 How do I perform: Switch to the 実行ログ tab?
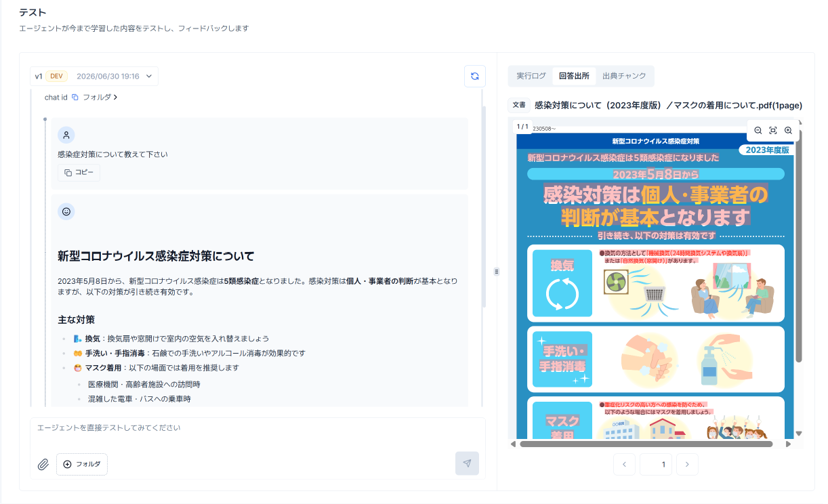[x=531, y=76]
